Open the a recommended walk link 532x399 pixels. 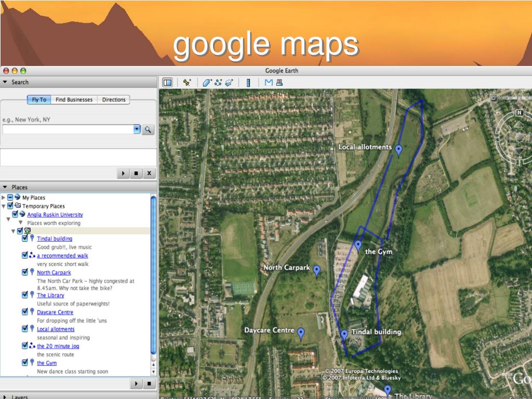click(62, 256)
